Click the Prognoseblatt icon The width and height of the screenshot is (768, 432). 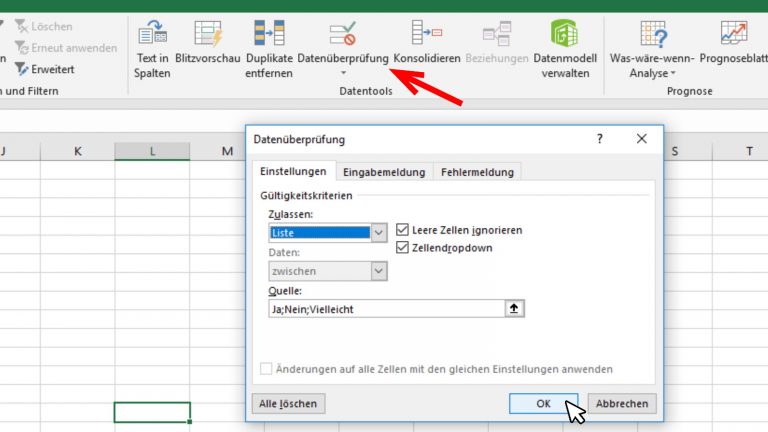733,36
